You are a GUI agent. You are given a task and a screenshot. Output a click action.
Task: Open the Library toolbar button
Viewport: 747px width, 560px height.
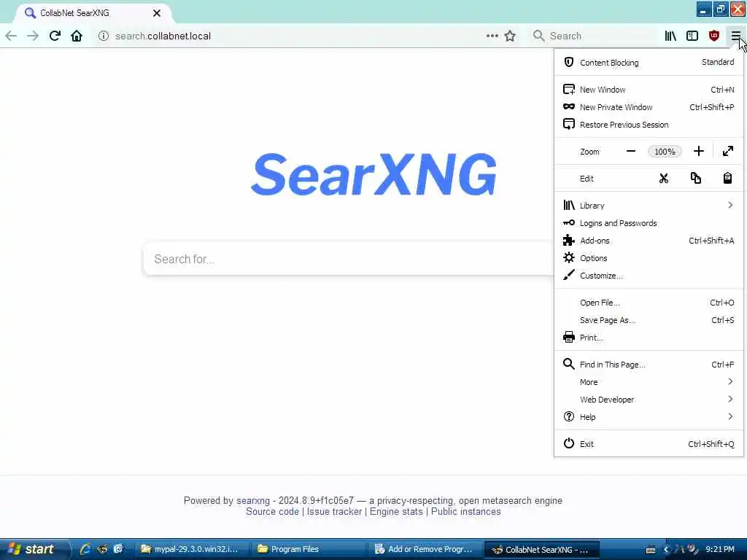pyautogui.click(x=670, y=36)
